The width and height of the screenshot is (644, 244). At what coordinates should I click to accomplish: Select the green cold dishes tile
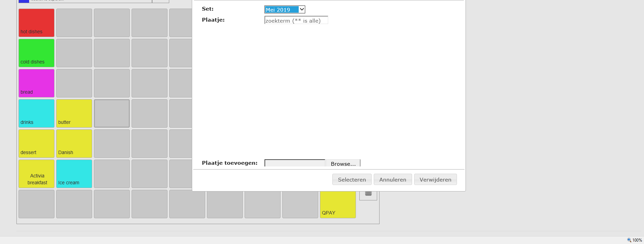[x=36, y=53]
